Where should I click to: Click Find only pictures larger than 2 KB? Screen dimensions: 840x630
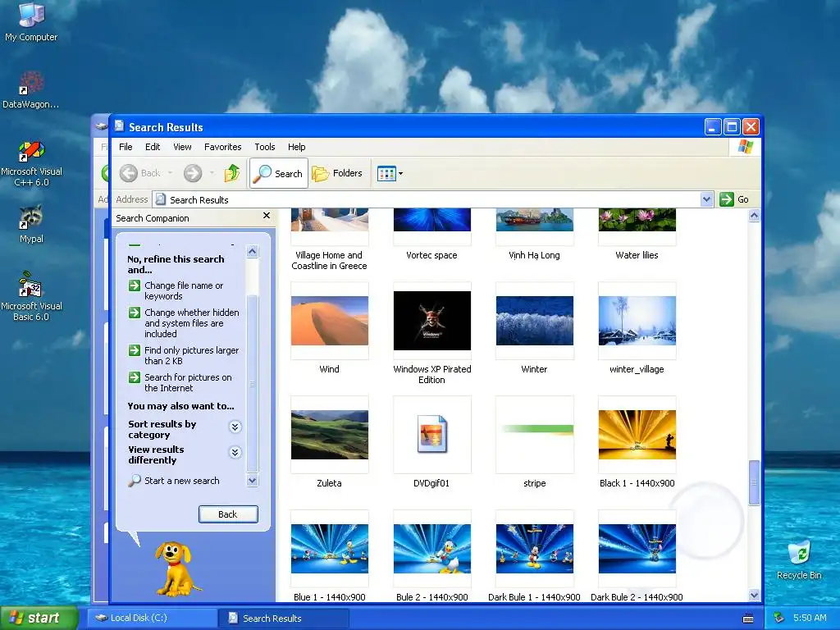tap(184, 356)
